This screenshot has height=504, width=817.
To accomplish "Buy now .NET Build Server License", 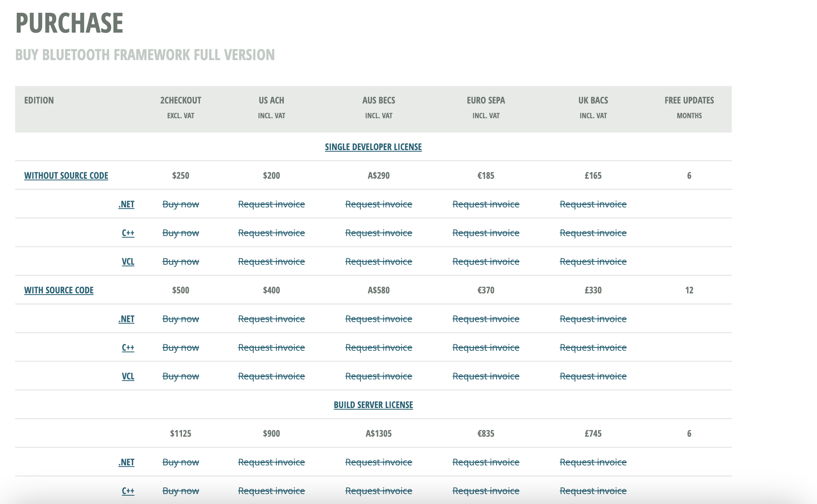I will 181,462.
